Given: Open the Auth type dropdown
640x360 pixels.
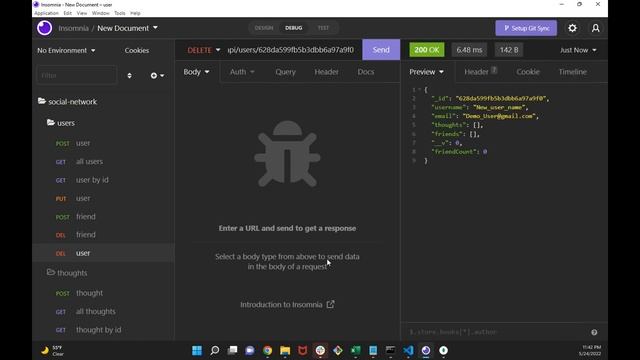Looking at the screenshot, I should click(x=242, y=72).
